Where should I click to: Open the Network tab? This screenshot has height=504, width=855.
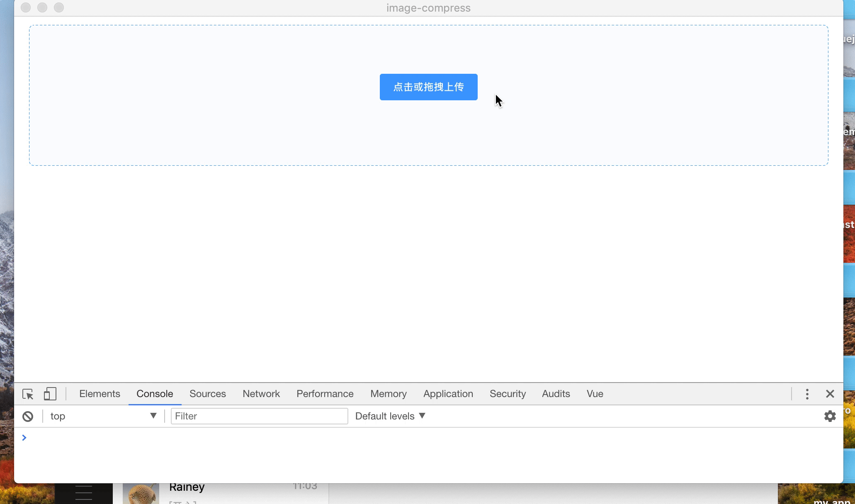point(261,394)
